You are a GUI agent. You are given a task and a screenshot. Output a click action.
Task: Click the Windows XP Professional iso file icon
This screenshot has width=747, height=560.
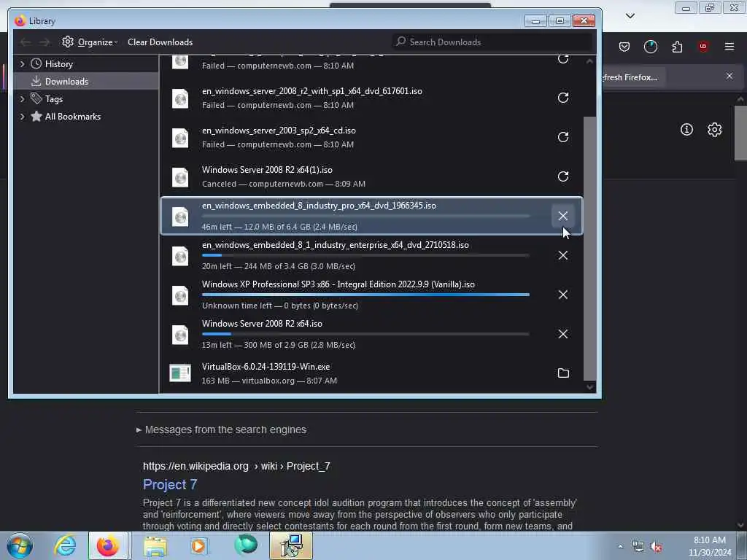pos(180,295)
